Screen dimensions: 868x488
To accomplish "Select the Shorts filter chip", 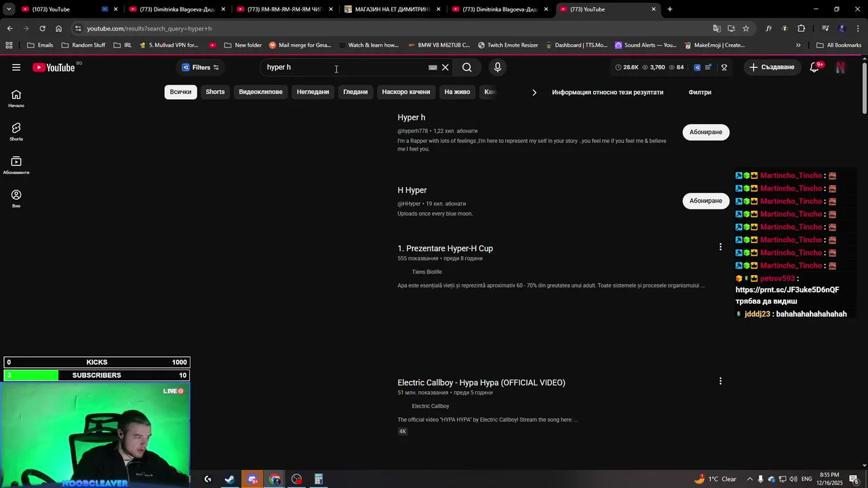I will [215, 92].
